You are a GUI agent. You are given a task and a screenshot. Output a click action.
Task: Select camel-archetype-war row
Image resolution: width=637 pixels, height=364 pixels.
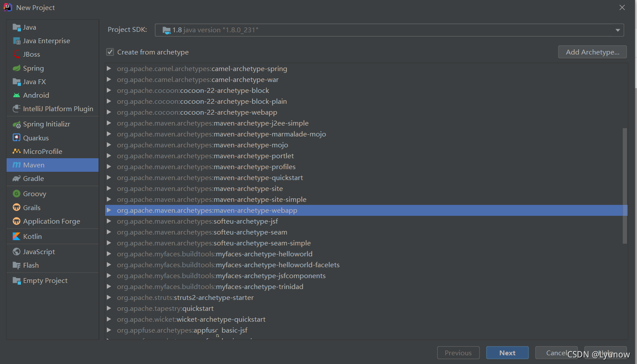click(x=366, y=80)
